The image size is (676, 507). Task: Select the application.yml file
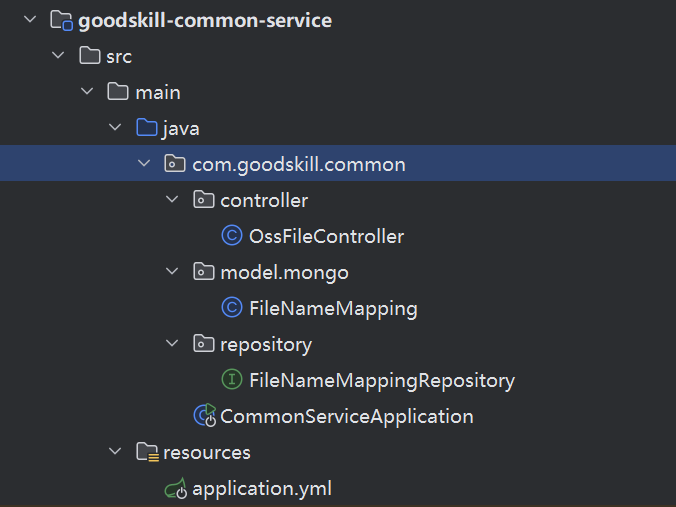click(x=261, y=489)
